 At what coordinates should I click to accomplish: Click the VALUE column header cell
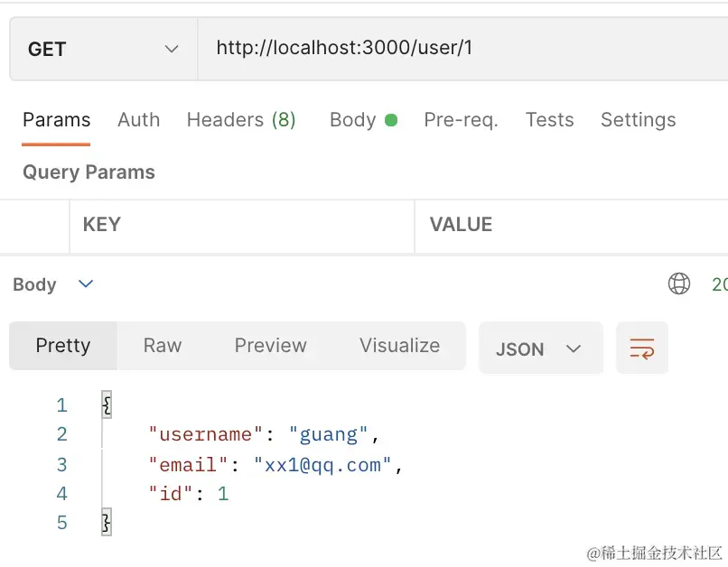(x=569, y=225)
